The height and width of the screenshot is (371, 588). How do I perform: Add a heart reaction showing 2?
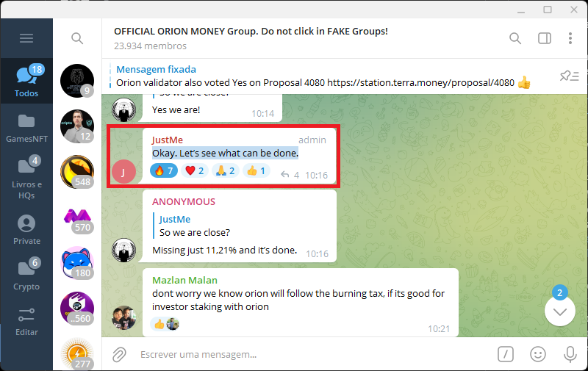click(x=195, y=171)
